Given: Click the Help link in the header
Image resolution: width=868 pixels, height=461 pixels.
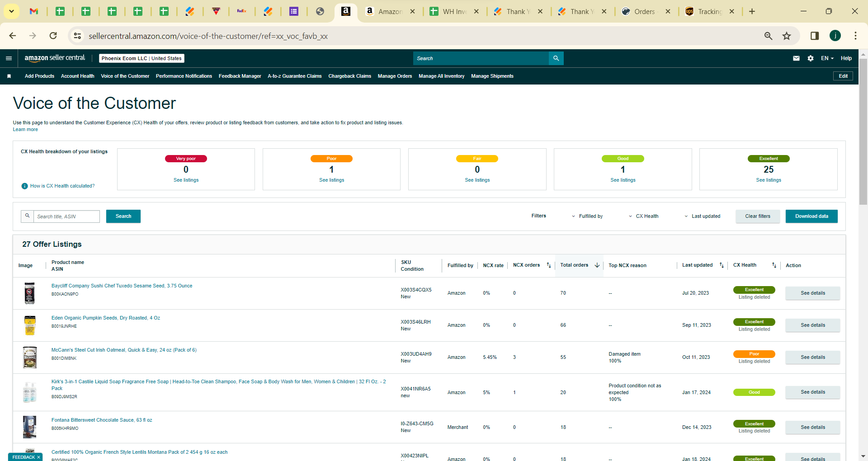Looking at the screenshot, I should [846, 58].
